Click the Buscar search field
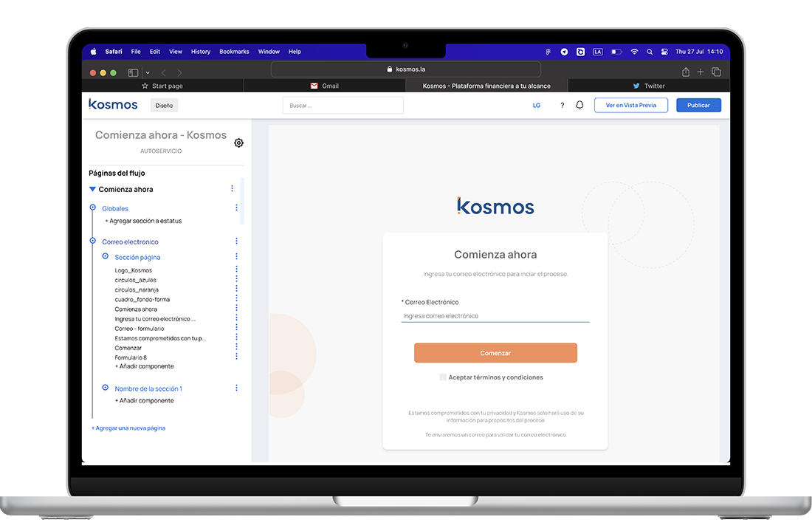Viewport: 812px width, 528px height. click(343, 105)
